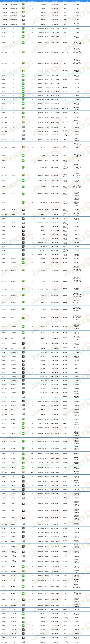Screen dimensions: 90x644
Task: Click the Lata produkcji column header
Action: coord(44,1)
